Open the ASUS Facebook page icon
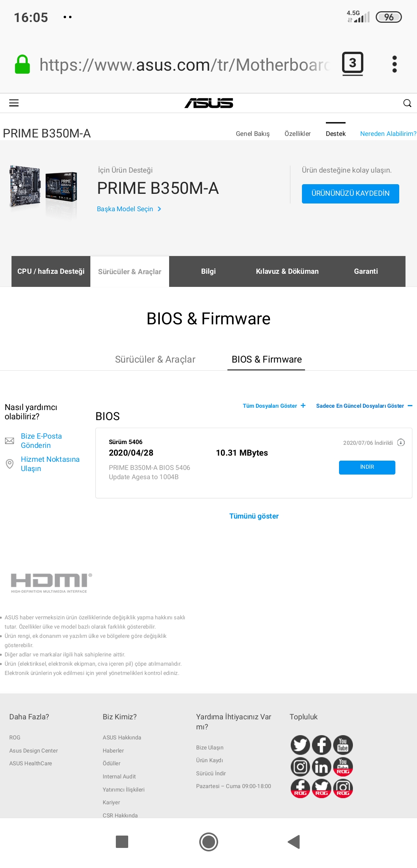 pos(321,745)
